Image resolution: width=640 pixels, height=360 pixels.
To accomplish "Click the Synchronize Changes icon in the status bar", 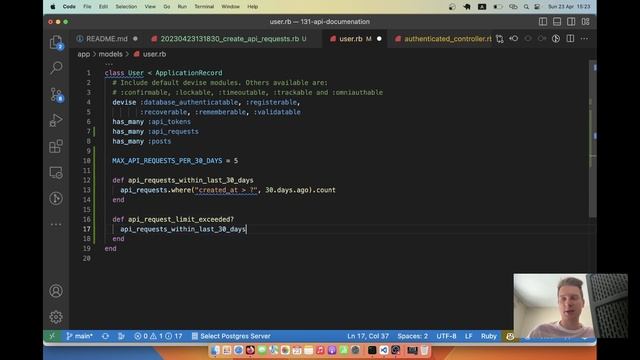I will [x=105, y=336].
